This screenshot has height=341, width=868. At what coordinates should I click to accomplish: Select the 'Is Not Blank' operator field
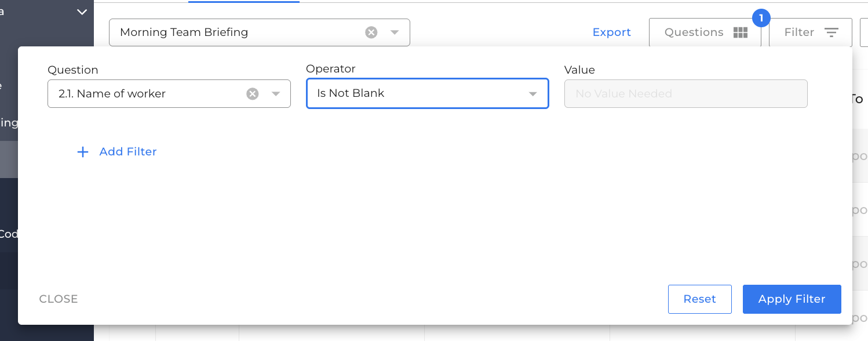coord(427,93)
